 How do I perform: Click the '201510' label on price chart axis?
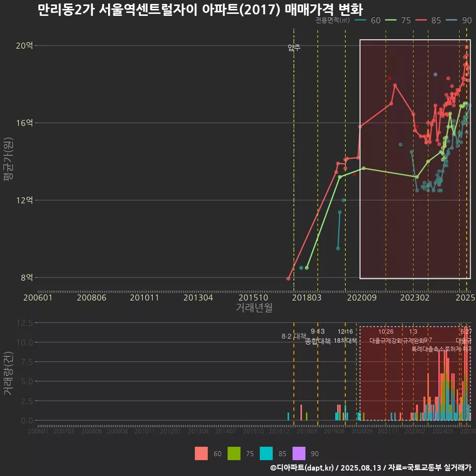point(253,297)
